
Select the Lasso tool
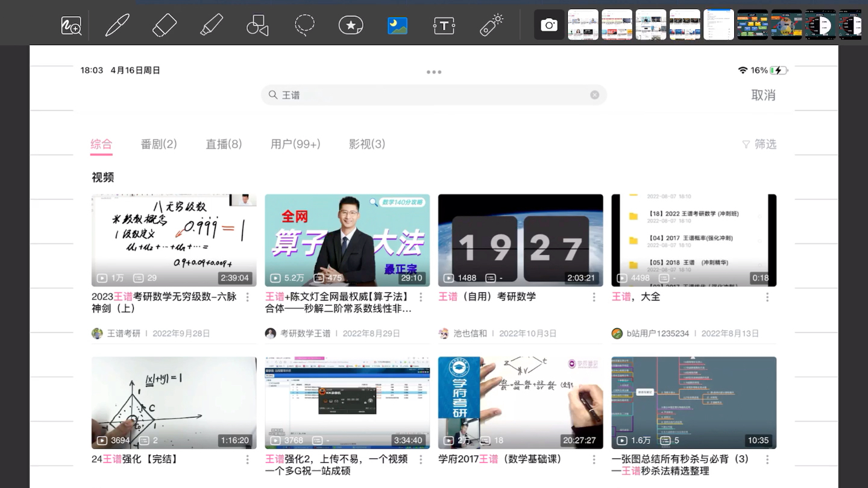coord(304,25)
